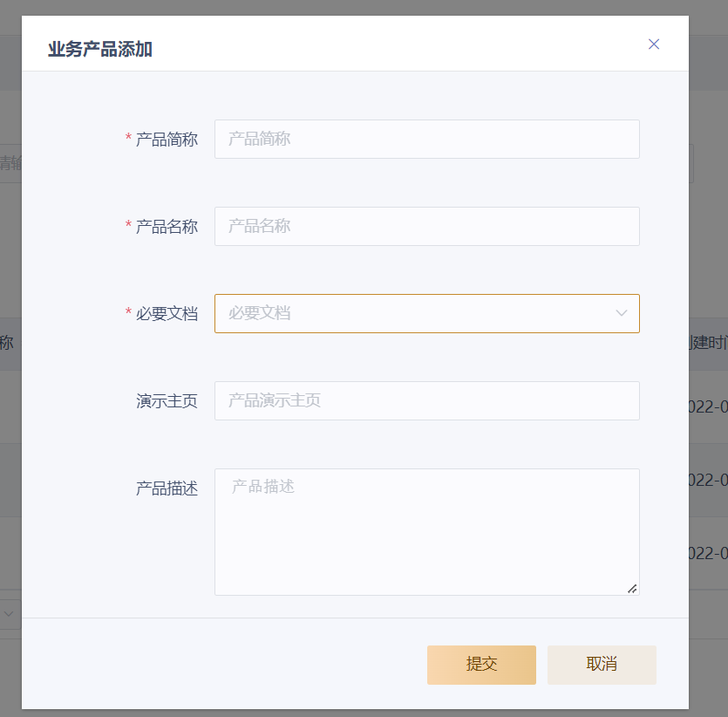Screen dimensions: 728x717
Task: Click the chevron arrow in 必要文档 selector
Action: pyautogui.click(x=622, y=313)
